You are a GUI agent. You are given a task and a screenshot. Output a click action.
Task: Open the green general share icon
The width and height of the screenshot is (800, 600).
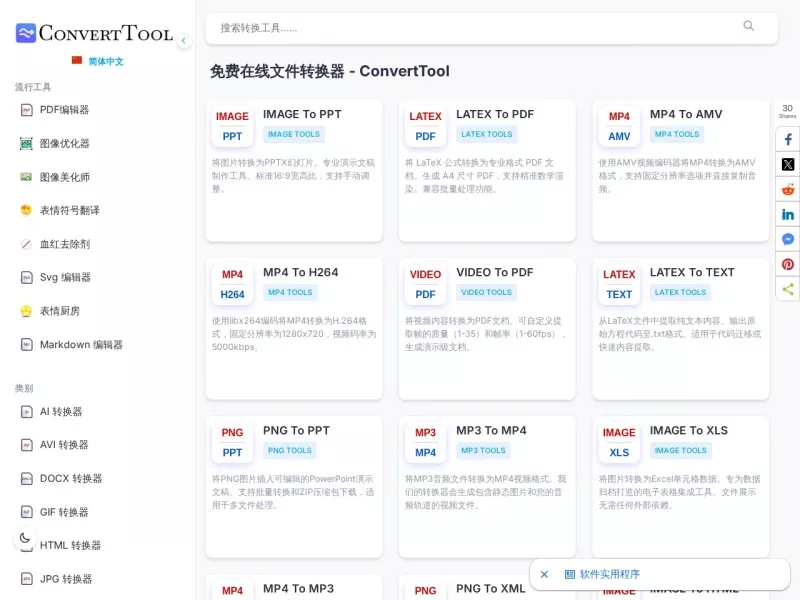point(788,289)
